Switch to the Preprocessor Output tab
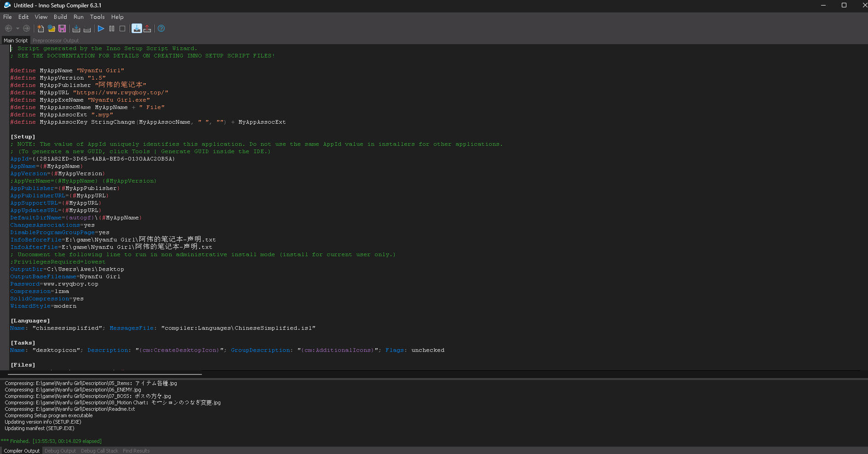868x454 pixels. (x=56, y=40)
